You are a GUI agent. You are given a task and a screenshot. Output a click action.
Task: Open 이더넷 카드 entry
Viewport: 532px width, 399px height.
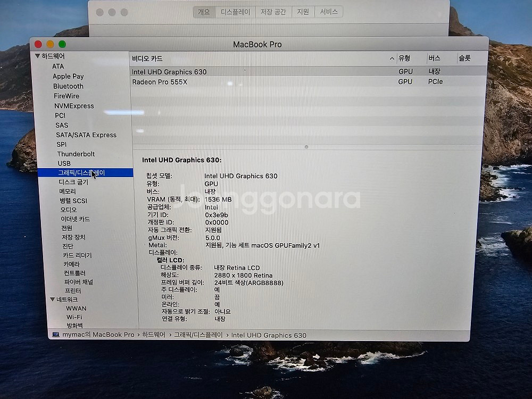[76, 219]
